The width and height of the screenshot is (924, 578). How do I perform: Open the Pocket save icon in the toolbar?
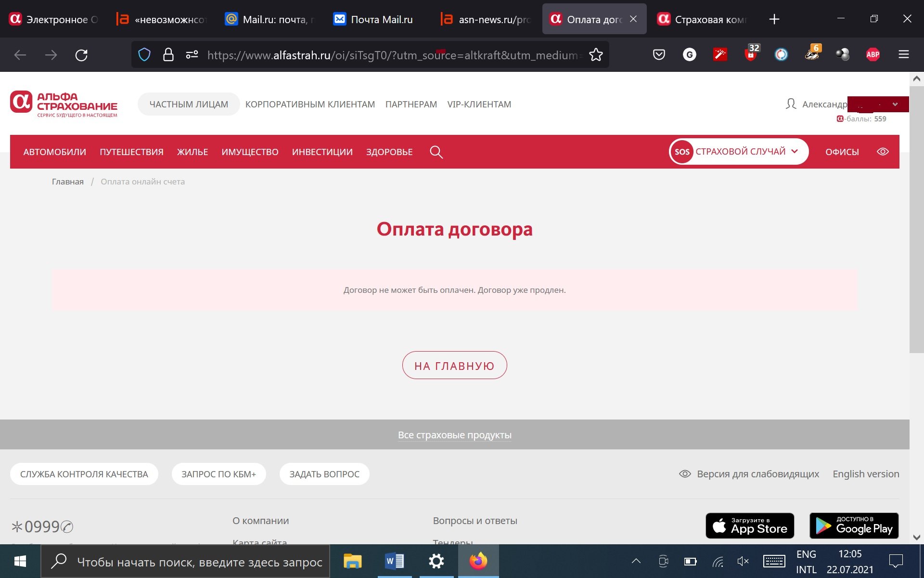(659, 55)
